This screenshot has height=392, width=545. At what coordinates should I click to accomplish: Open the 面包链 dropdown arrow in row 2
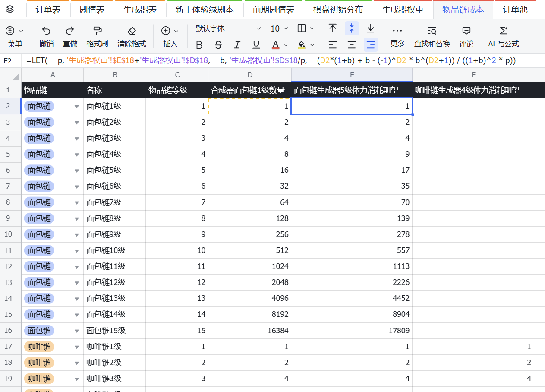77,107
